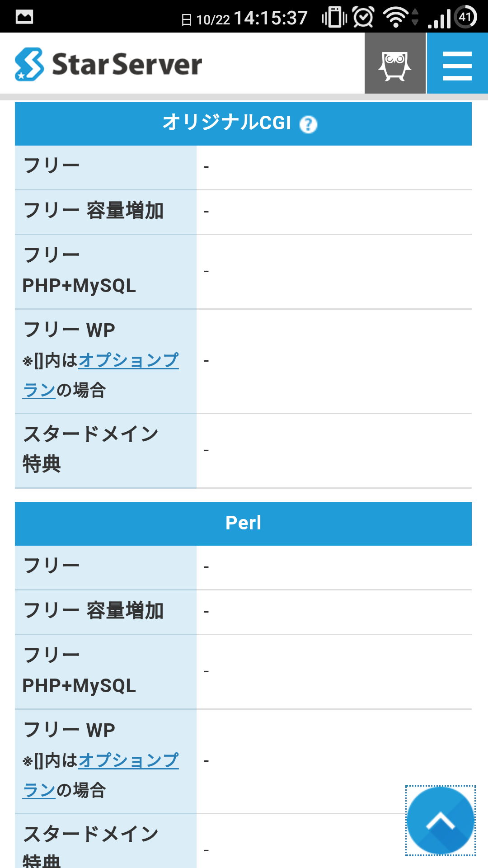Tap スタードメイン特典 row under オリジナルCGI
This screenshot has width=488, height=868.
coord(243,451)
